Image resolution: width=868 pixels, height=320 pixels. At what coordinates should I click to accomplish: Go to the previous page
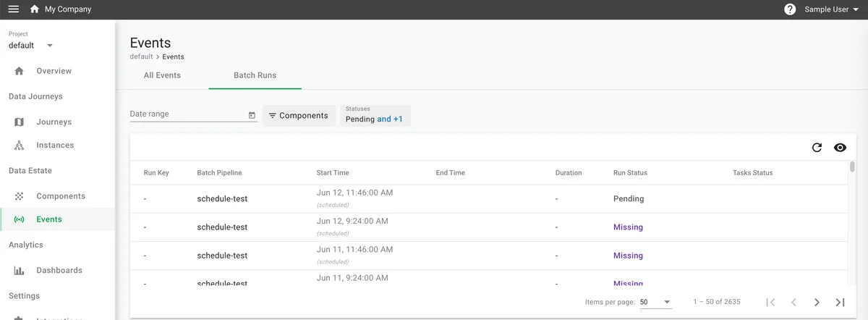click(793, 302)
